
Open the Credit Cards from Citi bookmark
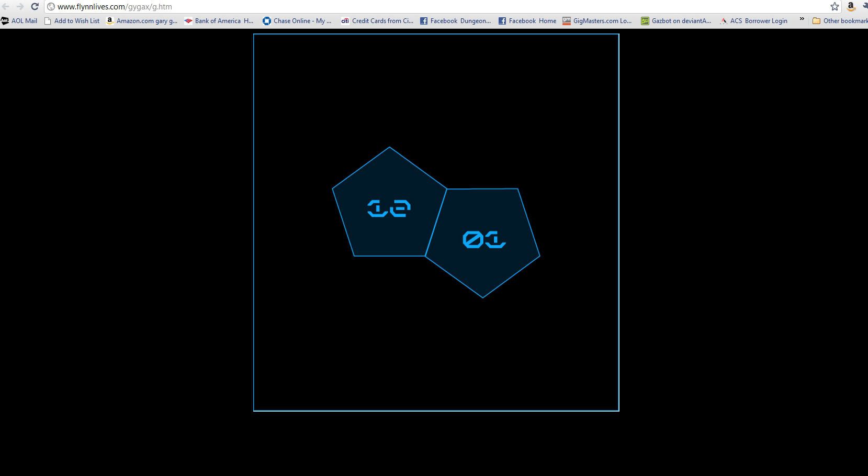pyautogui.click(x=377, y=21)
